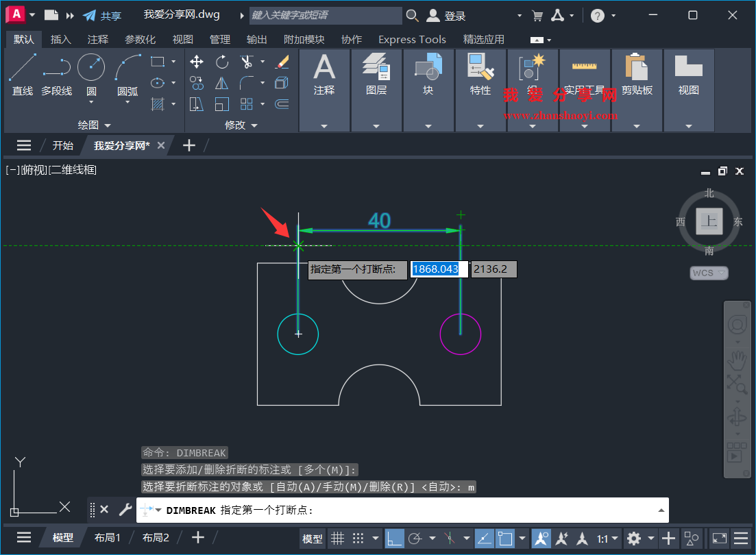Open the Trim tool dropdown arrow
This screenshot has height=555, width=756.
click(263, 62)
